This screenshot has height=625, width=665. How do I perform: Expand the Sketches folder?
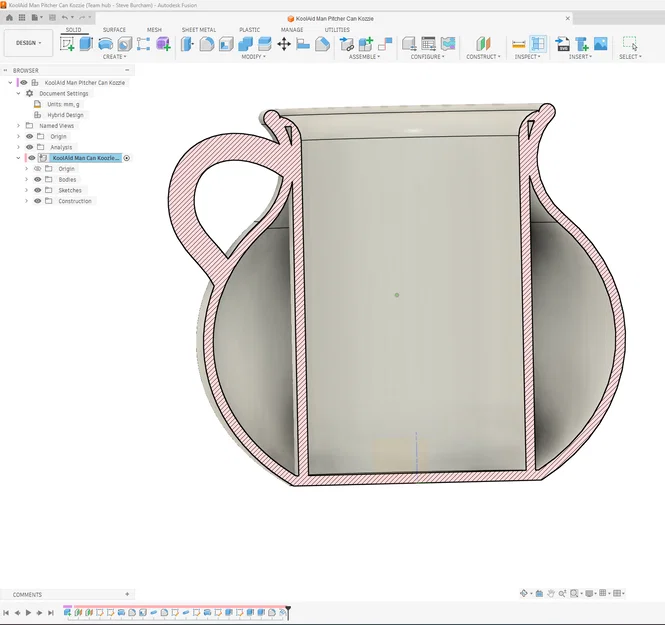26,190
